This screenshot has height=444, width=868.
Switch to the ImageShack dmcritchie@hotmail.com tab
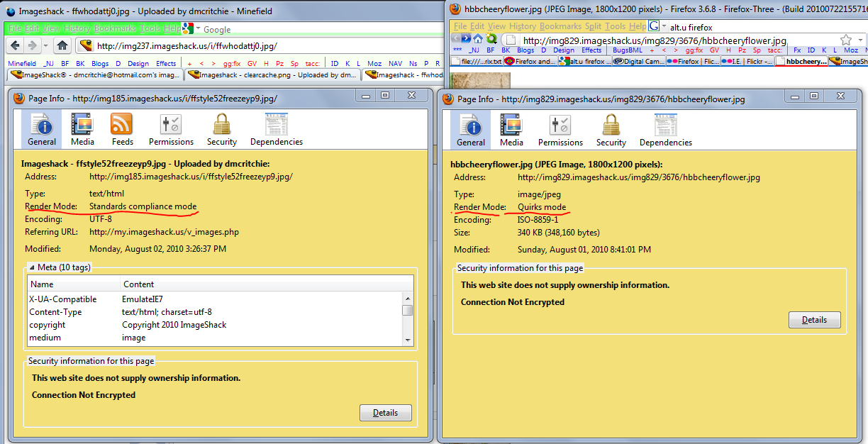(94, 74)
